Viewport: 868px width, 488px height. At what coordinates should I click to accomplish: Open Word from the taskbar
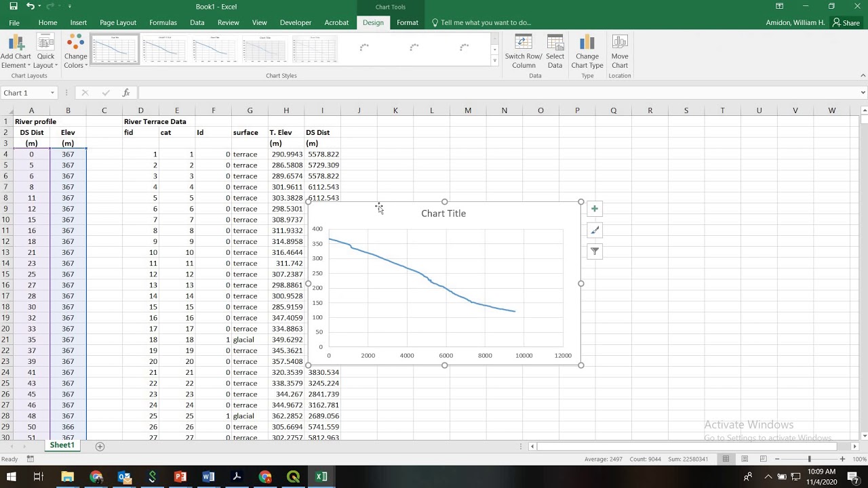[x=208, y=476]
